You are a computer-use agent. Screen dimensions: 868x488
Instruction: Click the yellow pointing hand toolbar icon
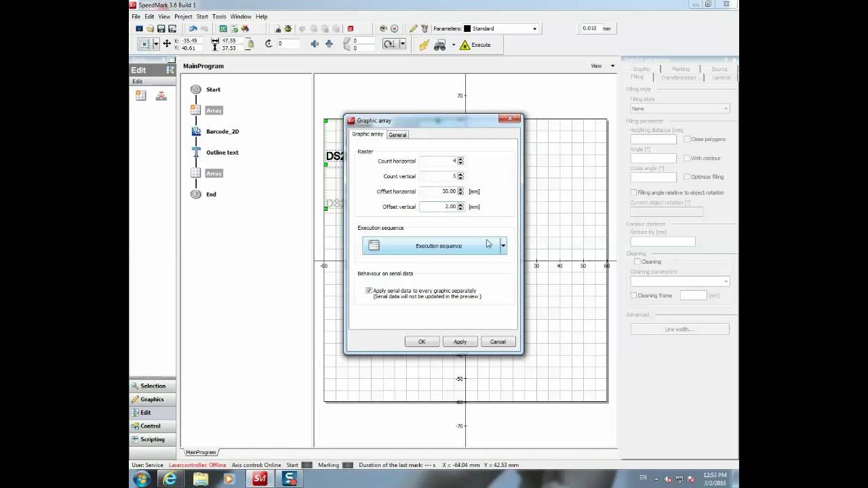pos(424,45)
